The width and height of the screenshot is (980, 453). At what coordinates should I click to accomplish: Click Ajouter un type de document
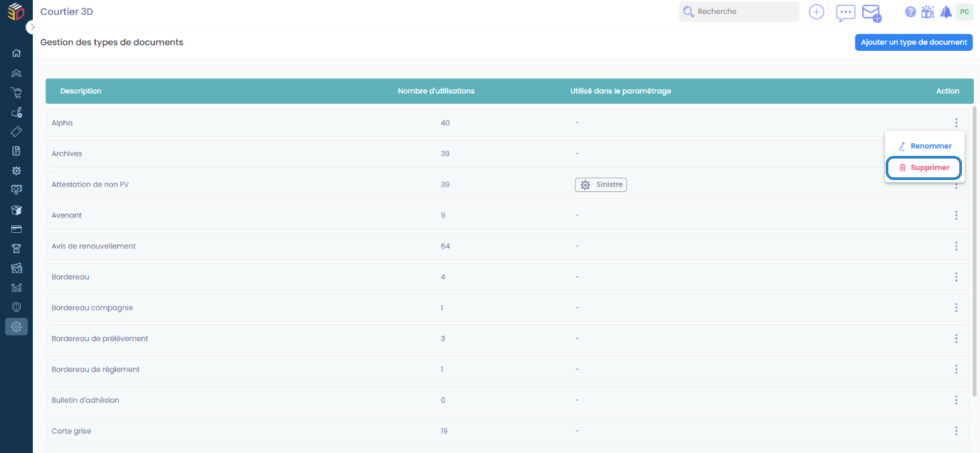pyautogui.click(x=914, y=42)
